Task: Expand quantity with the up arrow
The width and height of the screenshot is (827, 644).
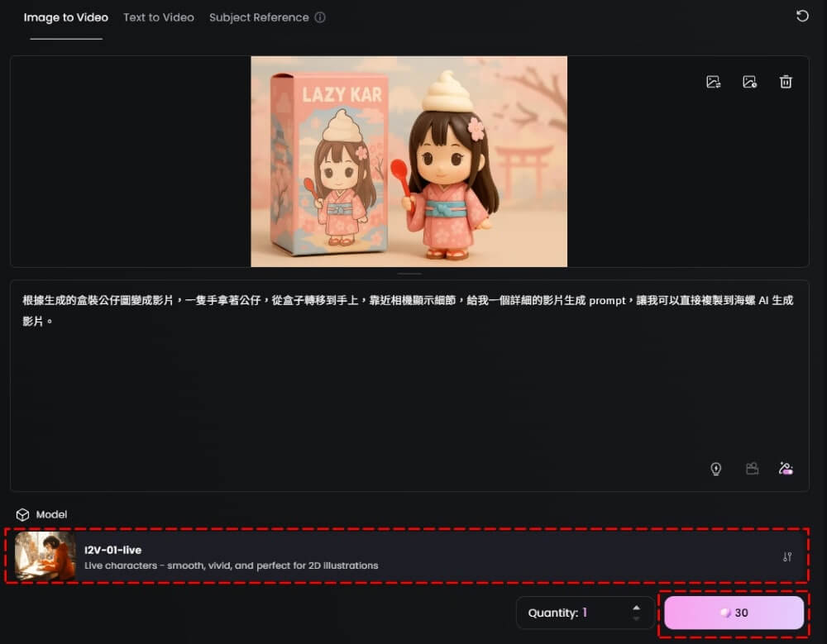Action: pyautogui.click(x=636, y=608)
